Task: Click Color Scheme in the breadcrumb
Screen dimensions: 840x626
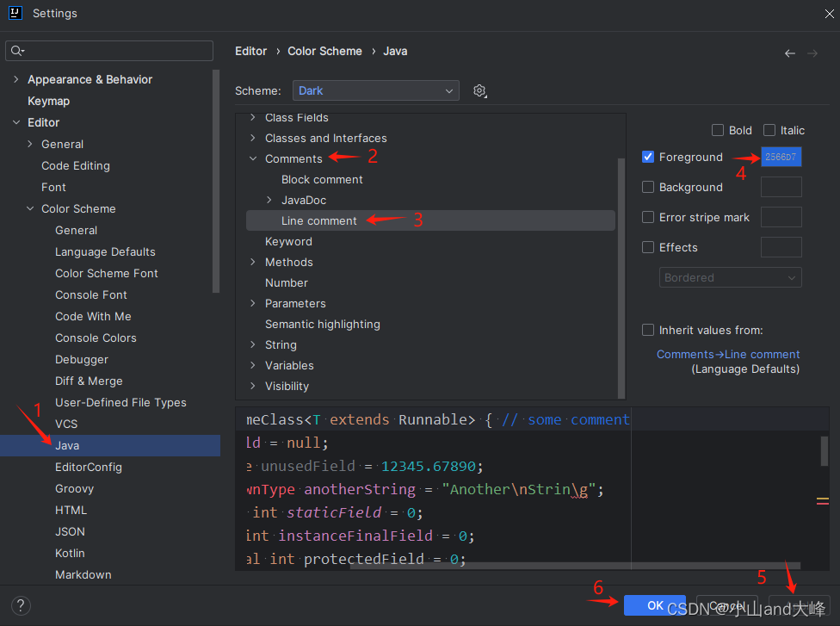Action: pos(324,51)
